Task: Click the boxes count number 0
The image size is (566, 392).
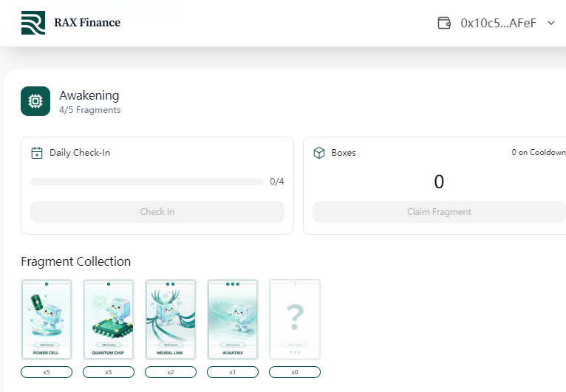Action: click(x=439, y=182)
